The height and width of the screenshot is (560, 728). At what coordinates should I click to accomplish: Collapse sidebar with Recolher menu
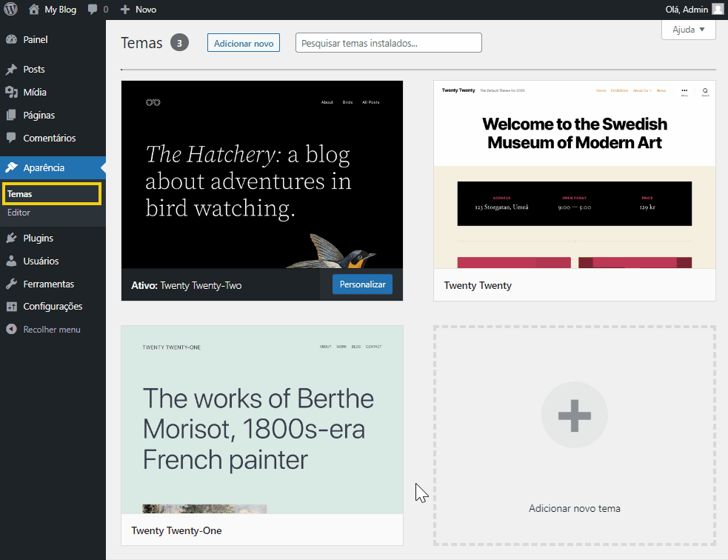pyautogui.click(x=53, y=329)
